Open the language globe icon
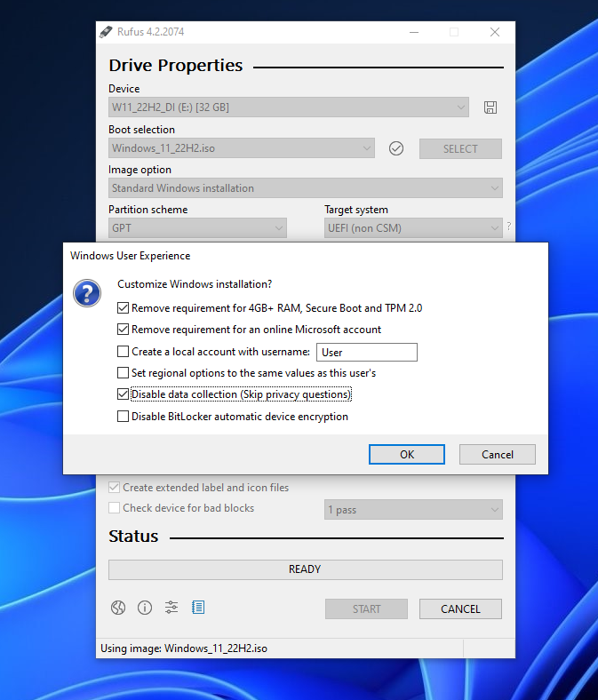 point(118,608)
